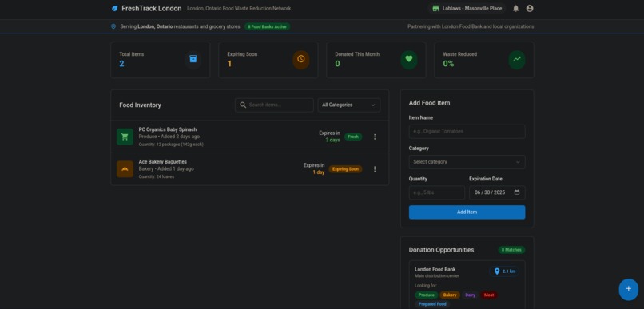Select the Bakery tag under London Food Bank
This screenshot has height=309, width=644.
(450, 295)
